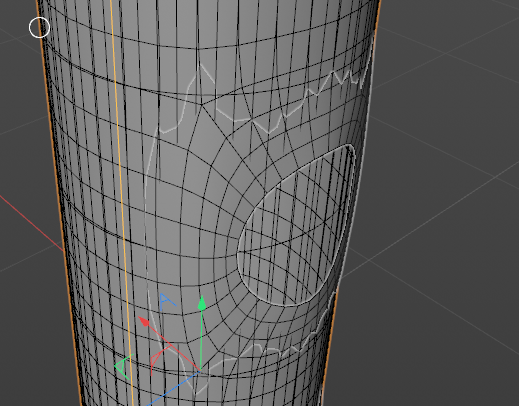
Task: Click the orange vertical edge loop on mesh
Action: (121, 200)
